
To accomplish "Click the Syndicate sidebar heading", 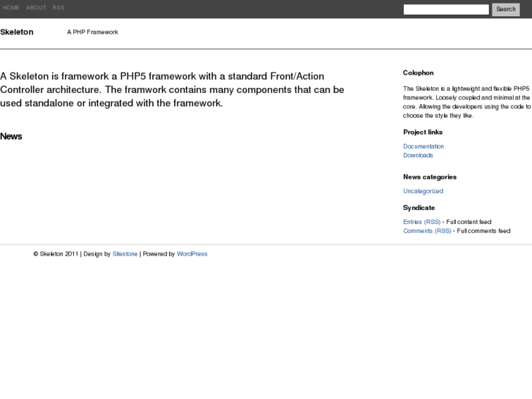I will 419,207.
